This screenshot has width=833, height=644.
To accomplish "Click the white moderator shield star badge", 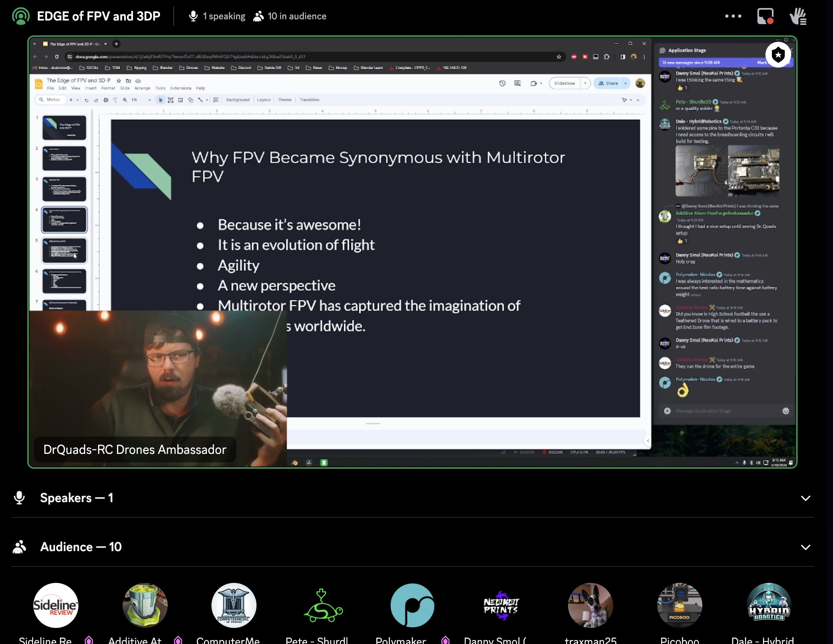I will coord(778,54).
